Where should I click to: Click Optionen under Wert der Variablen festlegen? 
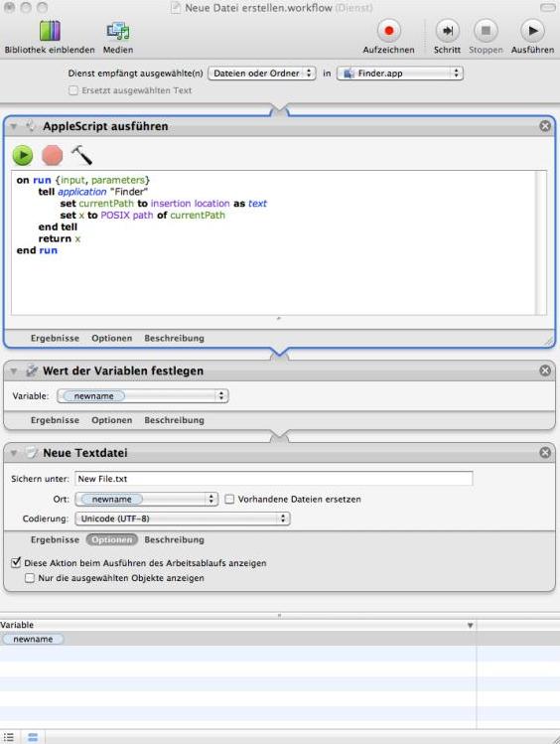pyautogui.click(x=112, y=420)
